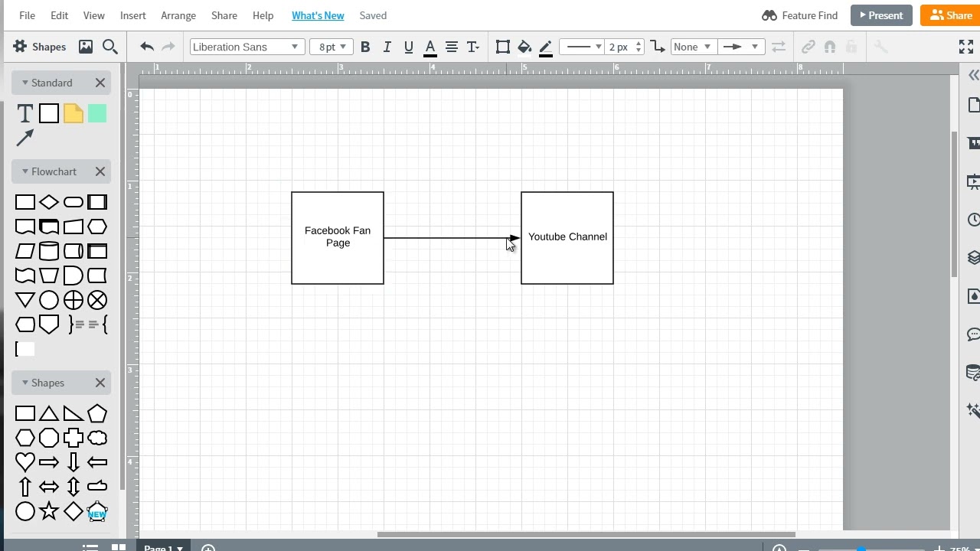Collapse the Flowchart shapes section
The image size is (980, 551).
(x=25, y=171)
